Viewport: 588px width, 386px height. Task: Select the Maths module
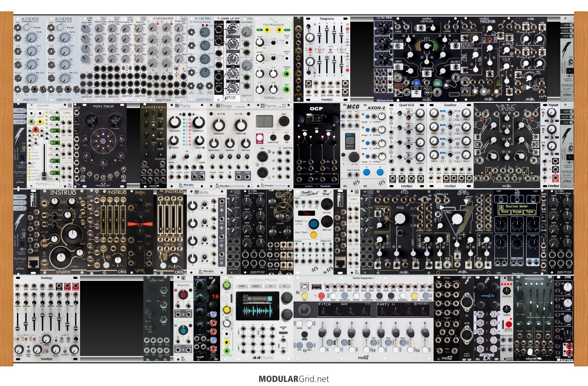507,145
